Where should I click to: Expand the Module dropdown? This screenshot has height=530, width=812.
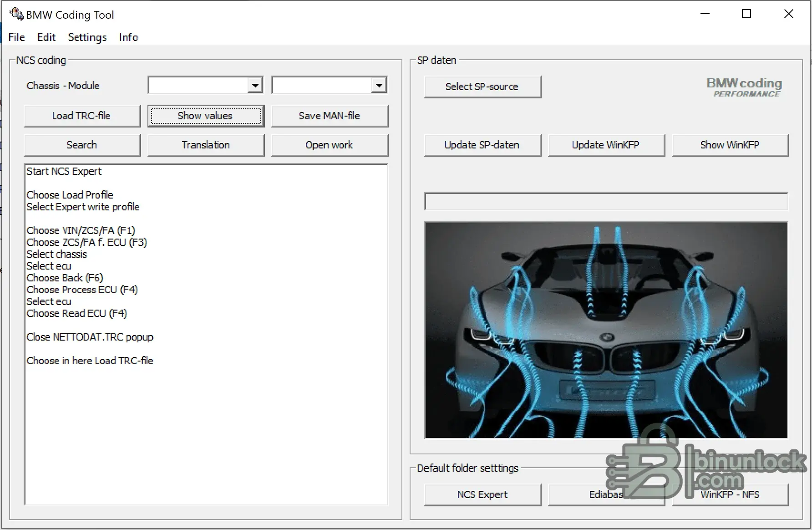click(x=379, y=85)
